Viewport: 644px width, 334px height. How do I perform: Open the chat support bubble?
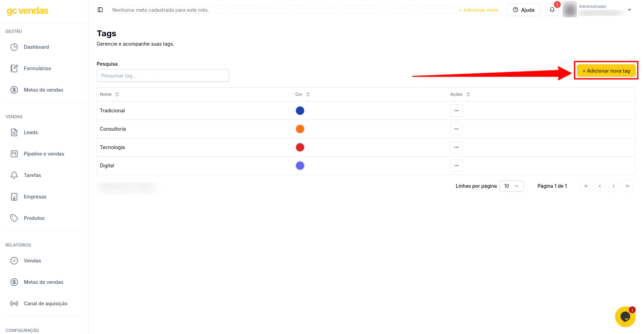625,316
